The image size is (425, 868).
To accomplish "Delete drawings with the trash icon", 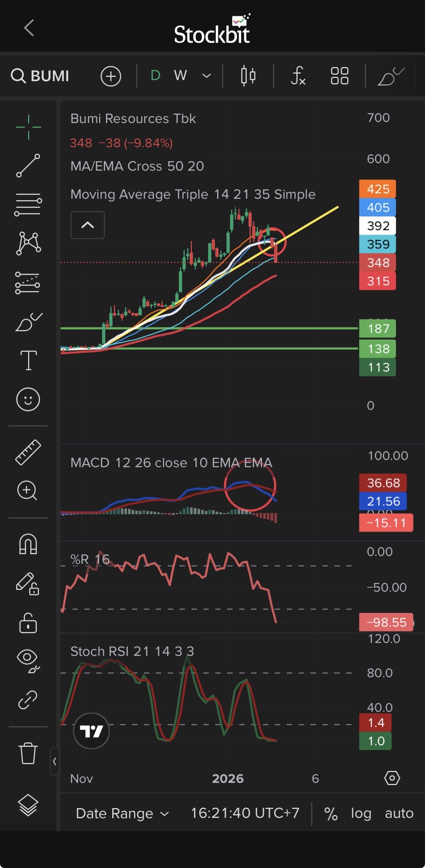I will click(x=28, y=753).
